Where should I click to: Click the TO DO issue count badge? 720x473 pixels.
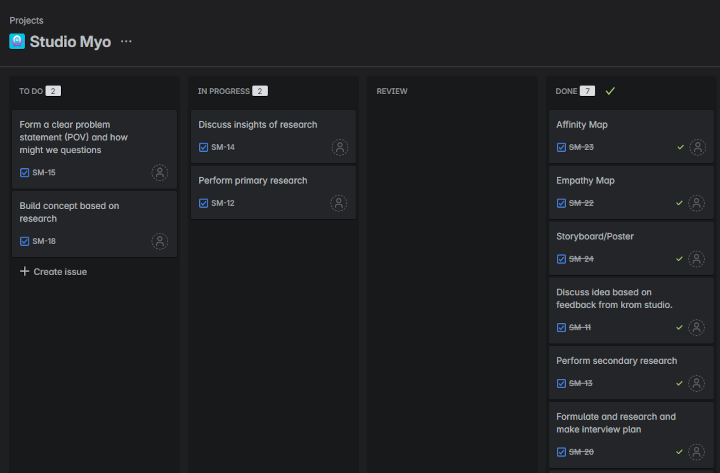click(53, 91)
